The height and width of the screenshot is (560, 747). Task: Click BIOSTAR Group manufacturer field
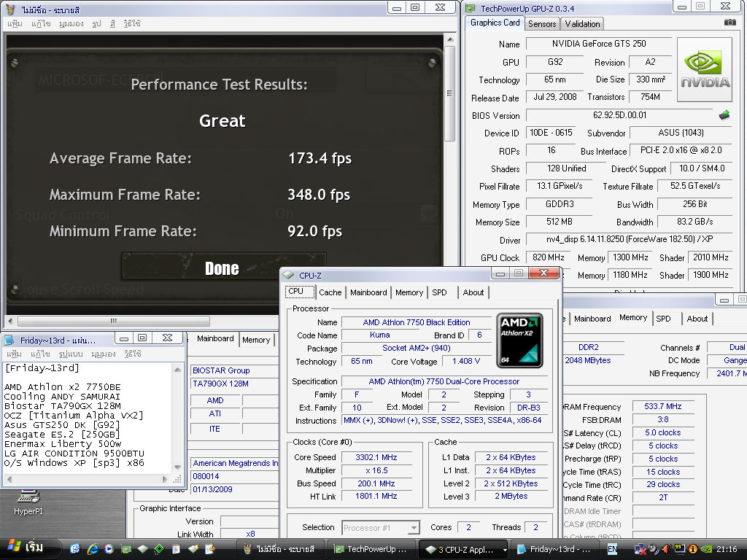(234, 370)
